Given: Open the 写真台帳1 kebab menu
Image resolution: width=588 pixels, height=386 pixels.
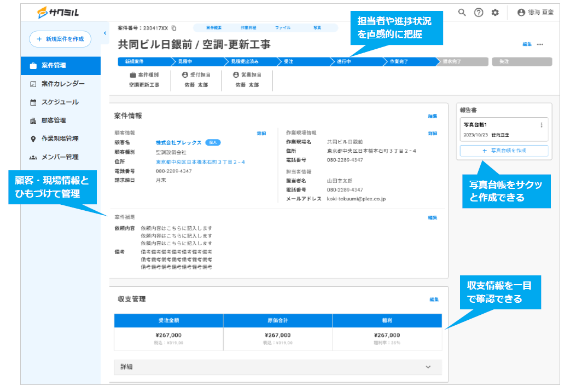Looking at the screenshot, I should click(x=542, y=125).
